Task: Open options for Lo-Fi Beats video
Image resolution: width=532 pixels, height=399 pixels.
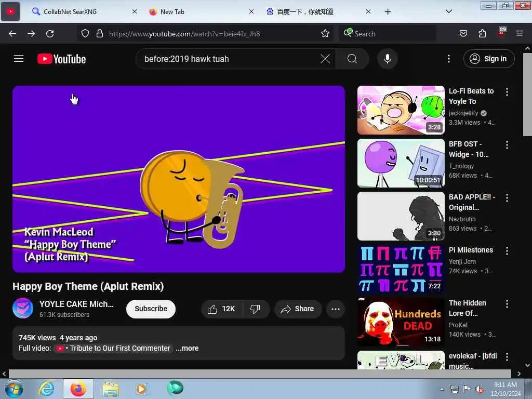Action: coord(507,92)
